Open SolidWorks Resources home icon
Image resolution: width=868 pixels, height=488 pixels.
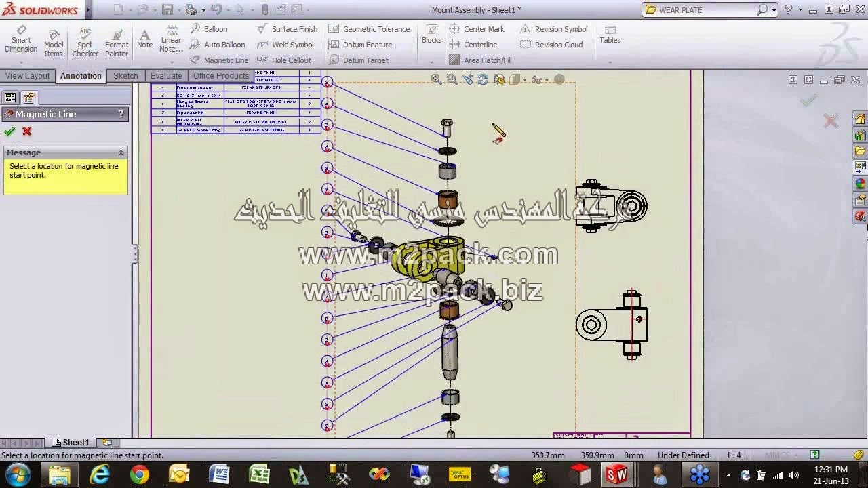tap(860, 119)
